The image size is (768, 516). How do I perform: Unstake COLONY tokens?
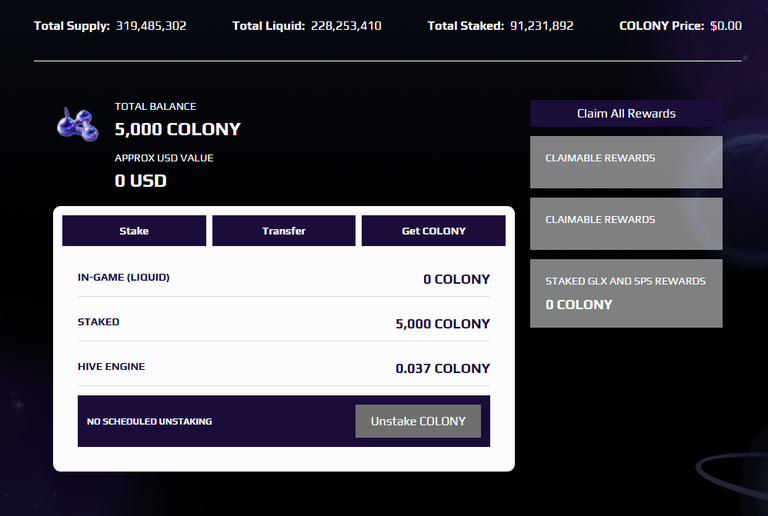pyautogui.click(x=418, y=421)
